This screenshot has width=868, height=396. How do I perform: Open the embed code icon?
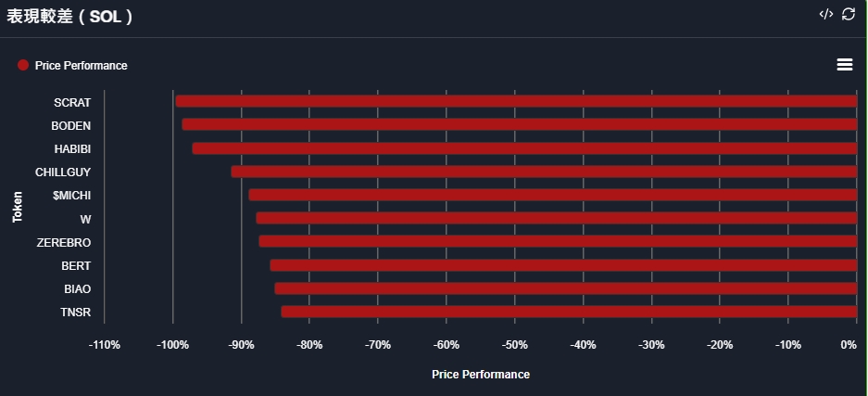826,14
